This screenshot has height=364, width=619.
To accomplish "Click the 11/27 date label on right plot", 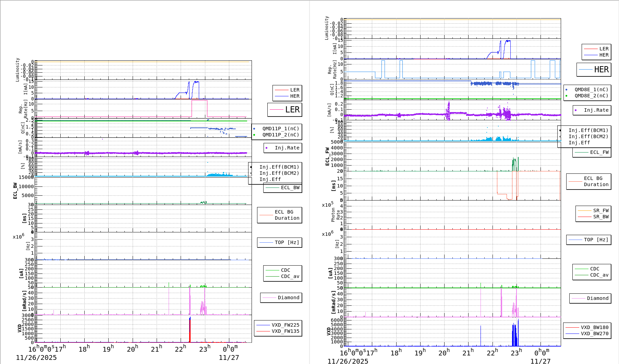I will 540,361.
